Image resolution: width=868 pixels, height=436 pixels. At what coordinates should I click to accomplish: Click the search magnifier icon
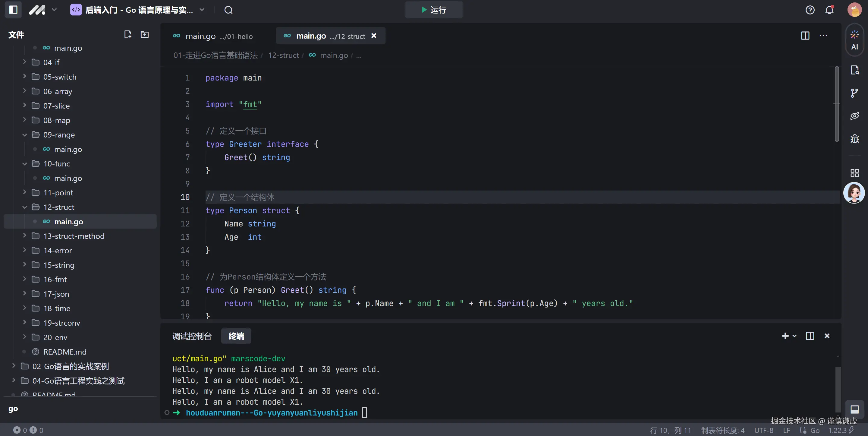tap(228, 10)
